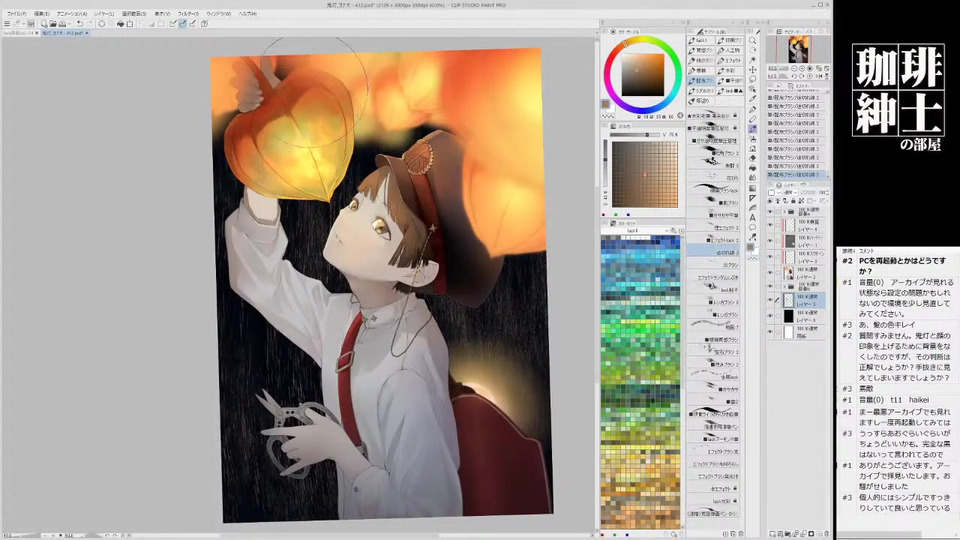This screenshot has height=540, width=960.
Task: Select the 厚塗り sub tool group
Action: [702, 100]
